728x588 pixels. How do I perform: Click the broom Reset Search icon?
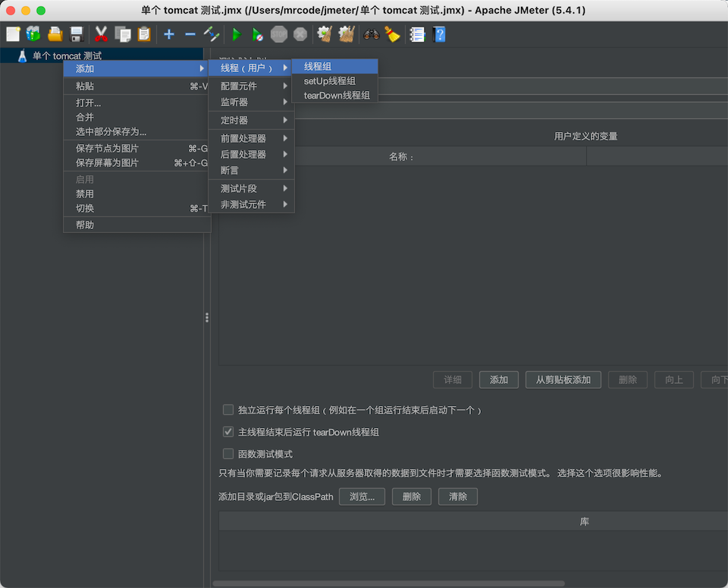point(391,34)
